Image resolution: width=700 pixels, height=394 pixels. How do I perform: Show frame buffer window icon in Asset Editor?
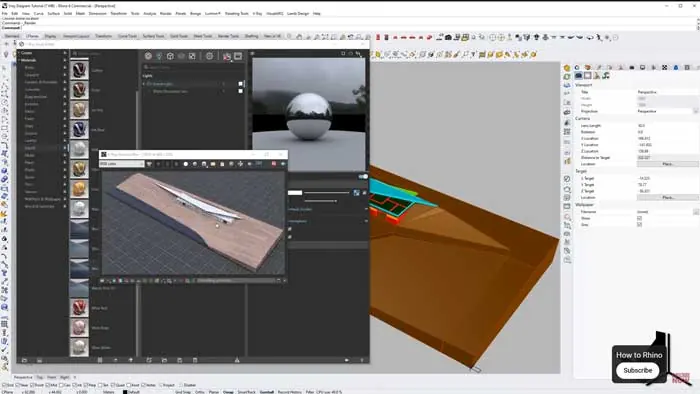(238, 56)
